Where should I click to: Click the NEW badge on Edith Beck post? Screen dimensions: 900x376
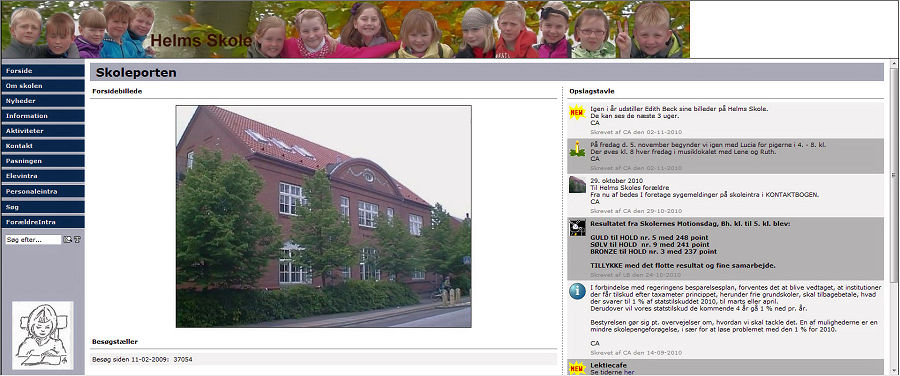tap(577, 111)
